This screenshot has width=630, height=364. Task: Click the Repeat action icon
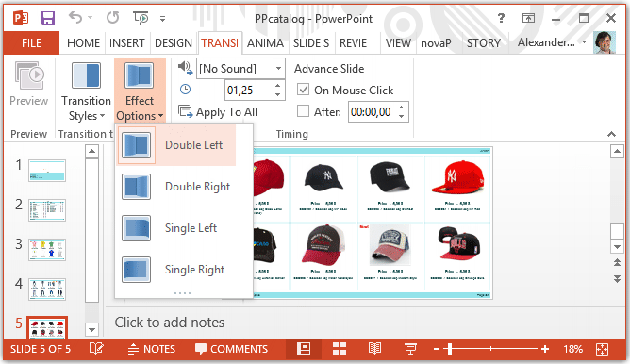113,18
